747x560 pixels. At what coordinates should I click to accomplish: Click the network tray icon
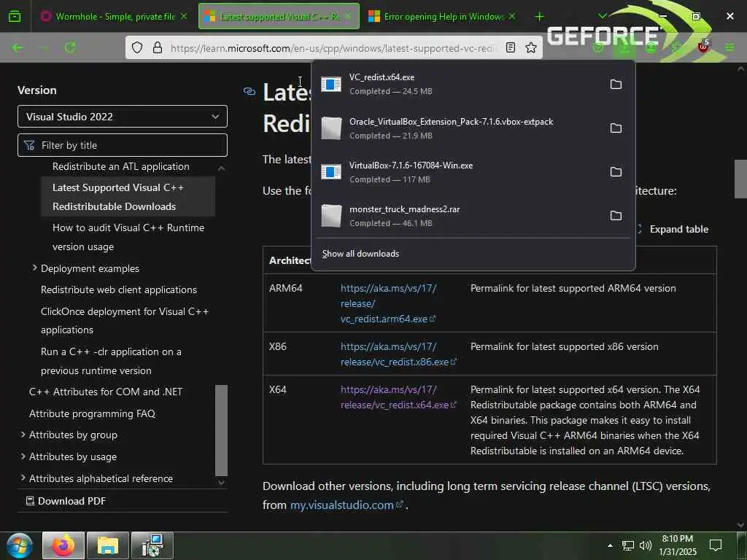(x=628, y=545)
